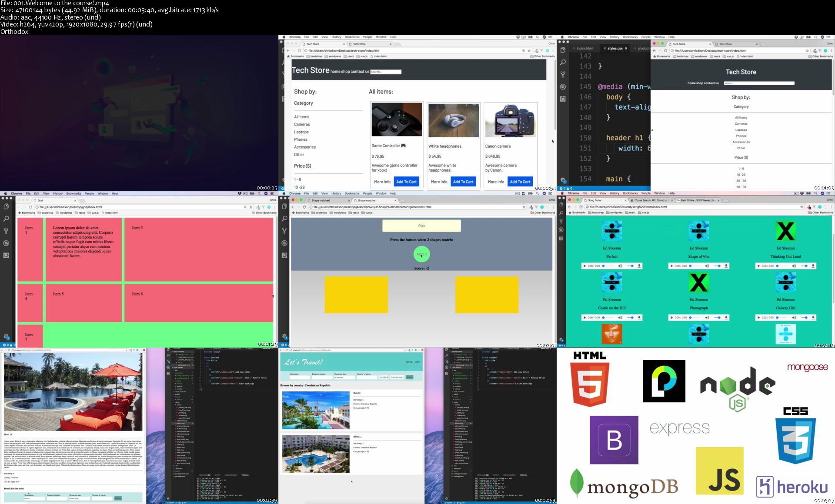The width and height of the screenshot is (835, 504).
Task: Open Extensions icon in styles.css editor frame
Action: point(563,99)
